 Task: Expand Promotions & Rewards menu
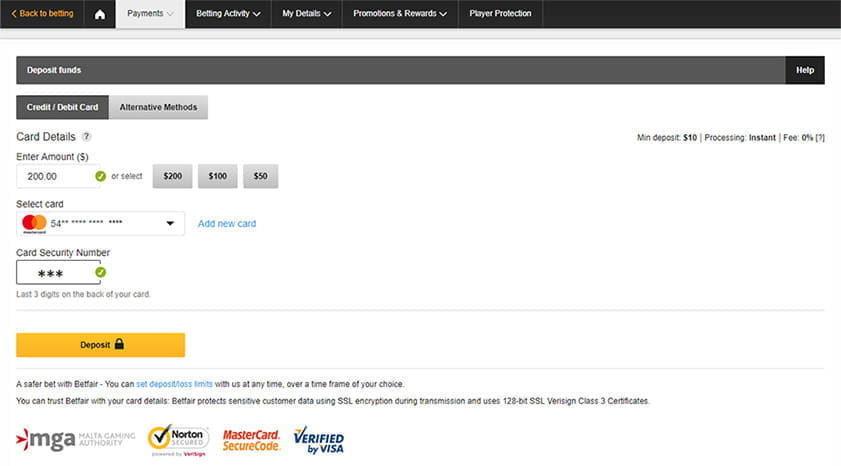coord(400,14)
